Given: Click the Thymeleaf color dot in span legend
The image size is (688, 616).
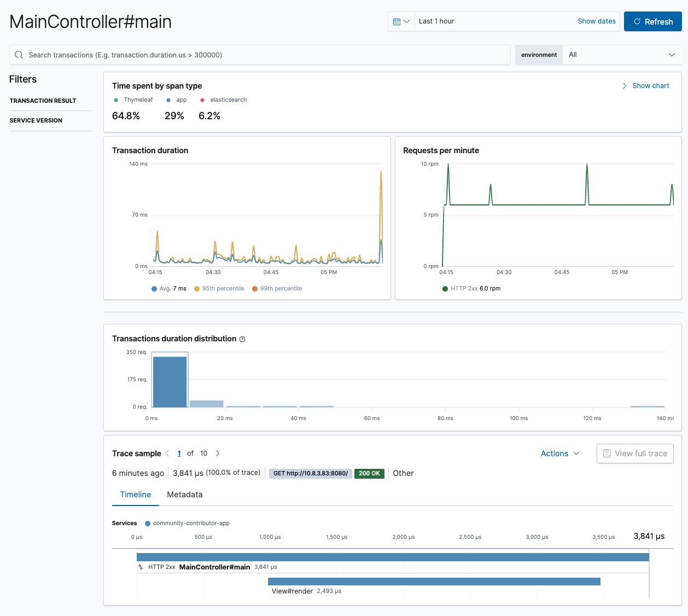Looking at the screenshot, I should coord(115,100).
